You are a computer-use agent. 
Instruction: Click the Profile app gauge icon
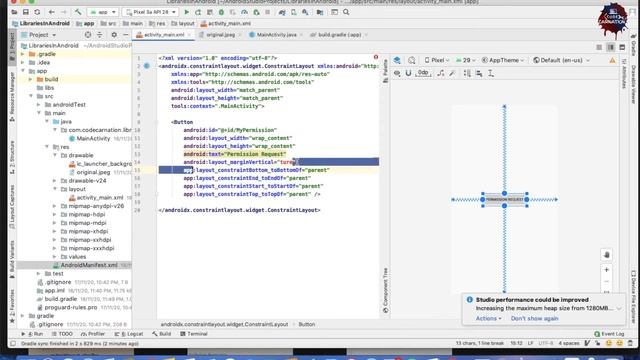pos(244,12)
